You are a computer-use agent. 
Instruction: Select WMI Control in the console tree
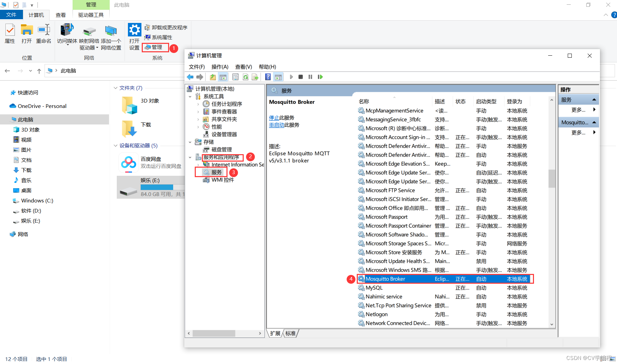pos(222,180)
